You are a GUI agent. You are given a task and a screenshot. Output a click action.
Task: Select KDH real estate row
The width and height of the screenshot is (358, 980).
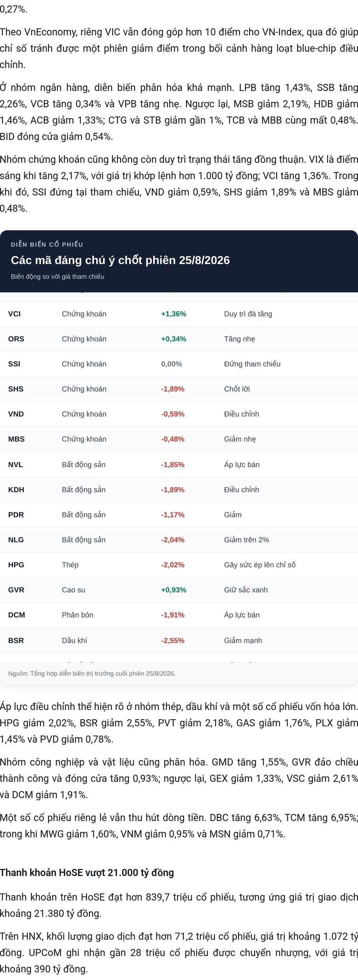click(x=179, y=490)
